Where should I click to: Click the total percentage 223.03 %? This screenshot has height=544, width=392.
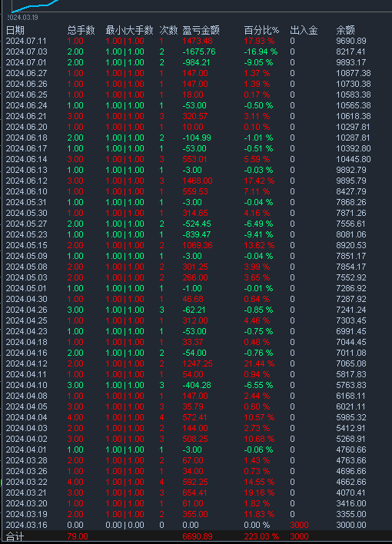tap(261, 536)
